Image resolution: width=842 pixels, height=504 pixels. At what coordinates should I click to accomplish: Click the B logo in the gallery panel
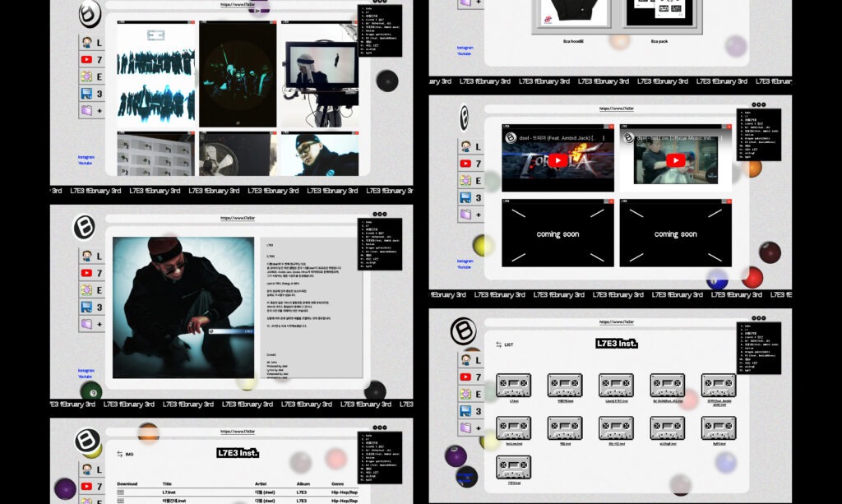pos(90,14)
